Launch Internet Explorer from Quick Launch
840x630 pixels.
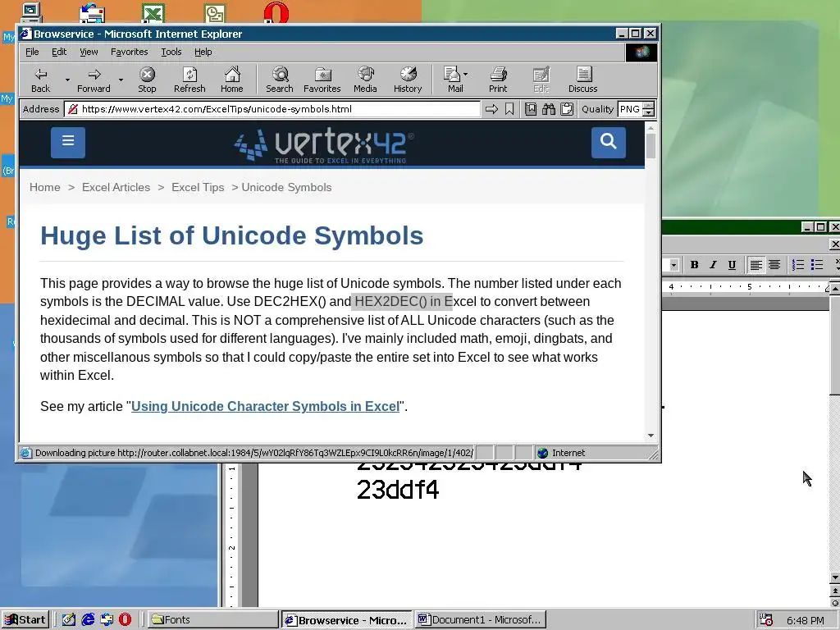coord(88,620)
